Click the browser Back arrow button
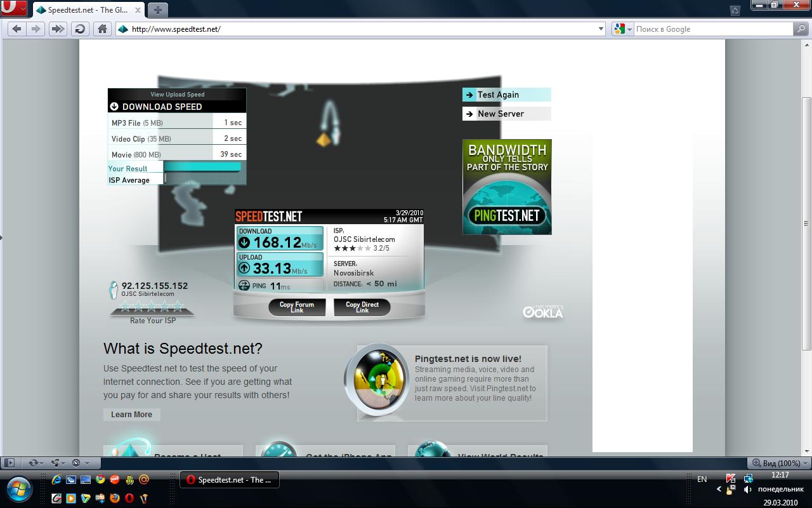The width and height of the screenshot is (812, 508). click(x=16, y=29)
